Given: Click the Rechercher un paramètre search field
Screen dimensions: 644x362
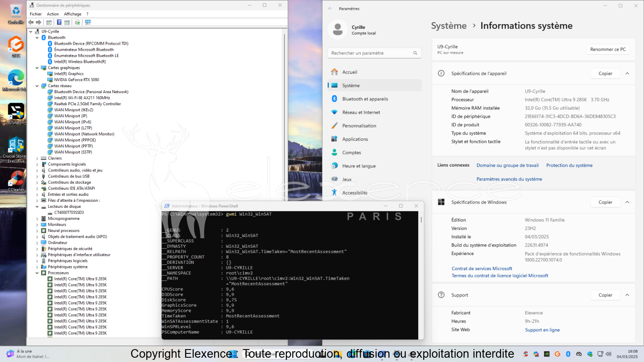Looking at the screenshot, I should tap(374, 53).
